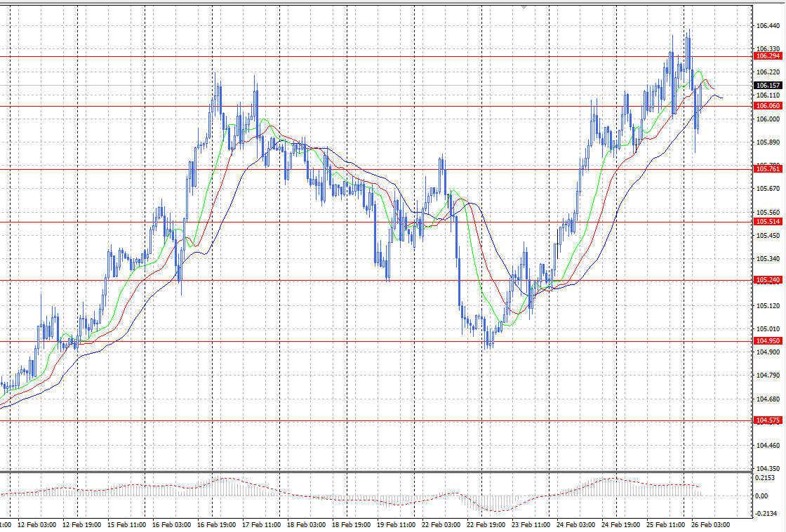Click the 15 Feb 11:00 time label
The height and width of the screenshot is (532, 786).
[127, 525]
